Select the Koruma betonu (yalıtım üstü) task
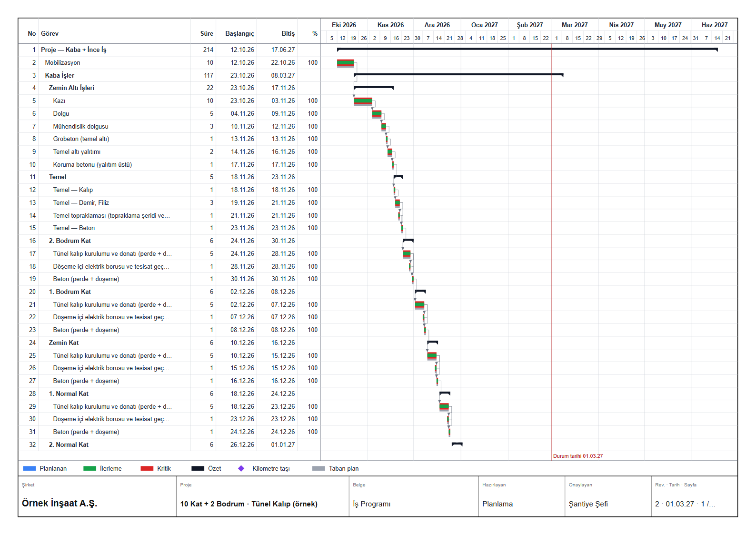756x535 pixels. tap(169, 164)
